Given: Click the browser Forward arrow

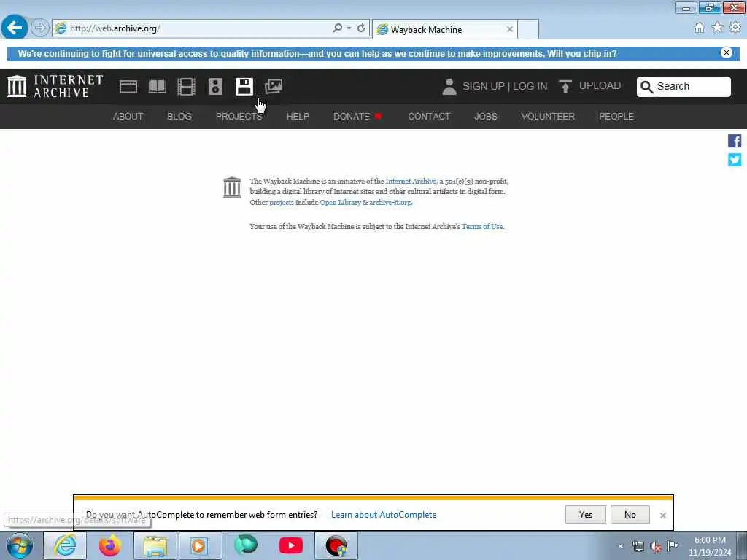Looking at the screenshot, I should 40,28.
